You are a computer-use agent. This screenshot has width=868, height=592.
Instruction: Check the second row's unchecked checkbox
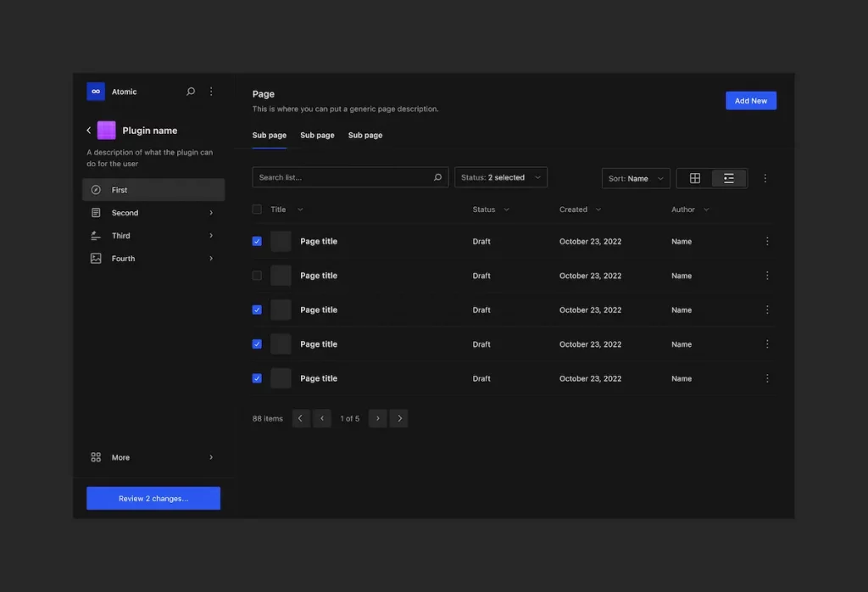pos(257,276)
